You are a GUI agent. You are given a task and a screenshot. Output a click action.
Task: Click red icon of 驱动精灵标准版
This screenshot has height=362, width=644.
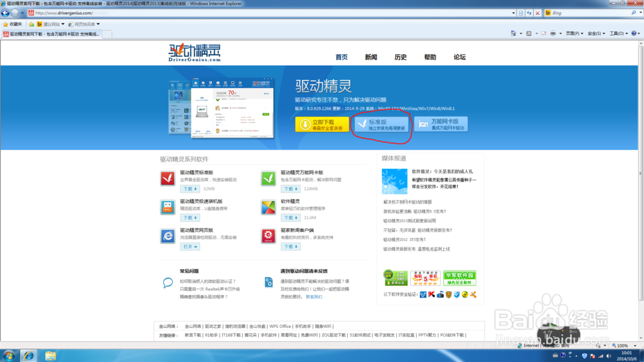[167, 178]
